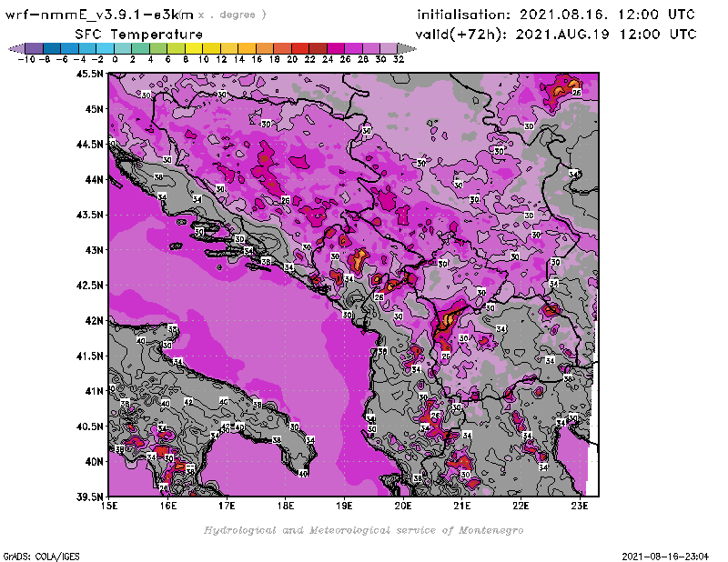Click the Hydrological and Meteorological service credit
Image resolution: width=728 pixels, height=562 pixels.
pos(363,530)
